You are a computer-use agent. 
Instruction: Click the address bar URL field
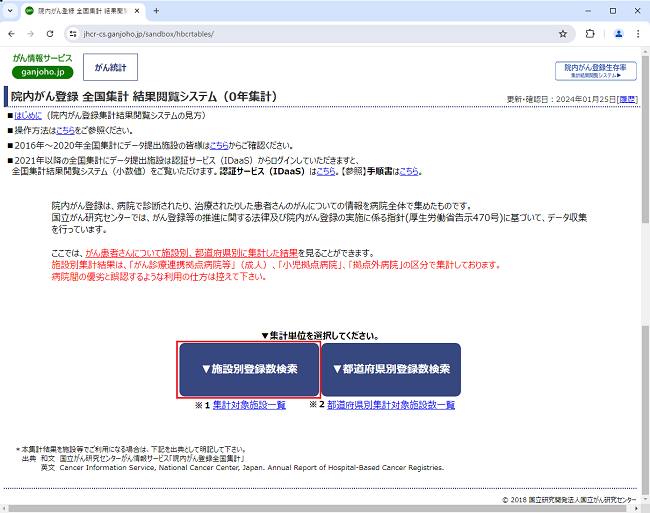tap(300, 33)
